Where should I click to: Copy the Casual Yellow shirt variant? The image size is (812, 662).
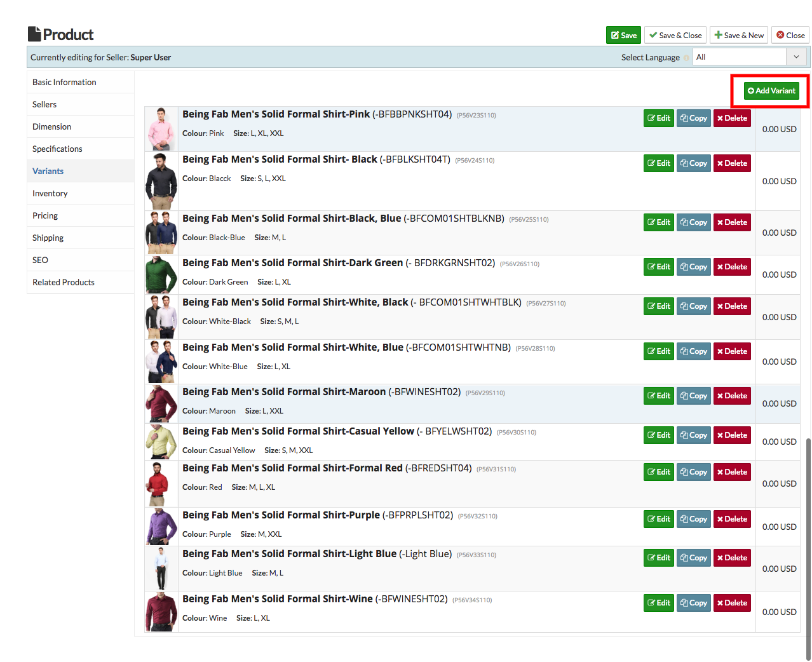[x=694, y=435]
